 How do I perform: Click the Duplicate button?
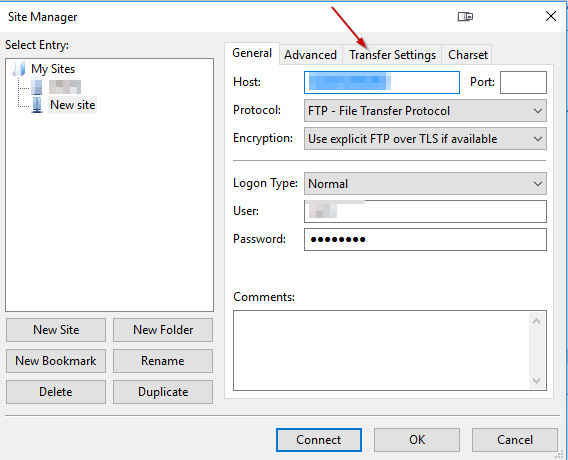click(163, 392)
